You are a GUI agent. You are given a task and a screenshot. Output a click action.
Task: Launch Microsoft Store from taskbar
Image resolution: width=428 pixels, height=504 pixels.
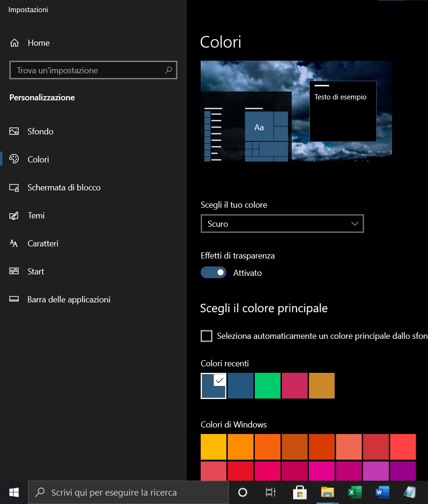(300, 492)
